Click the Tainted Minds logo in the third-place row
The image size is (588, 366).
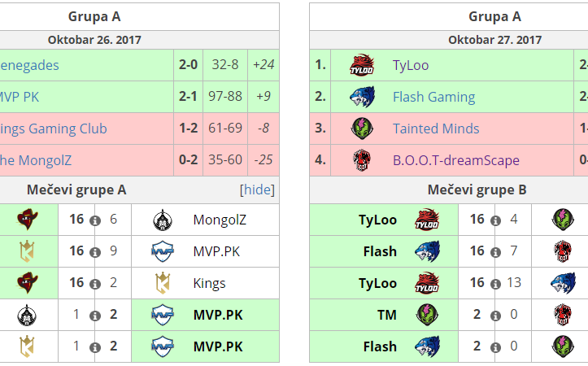point(362,129)
